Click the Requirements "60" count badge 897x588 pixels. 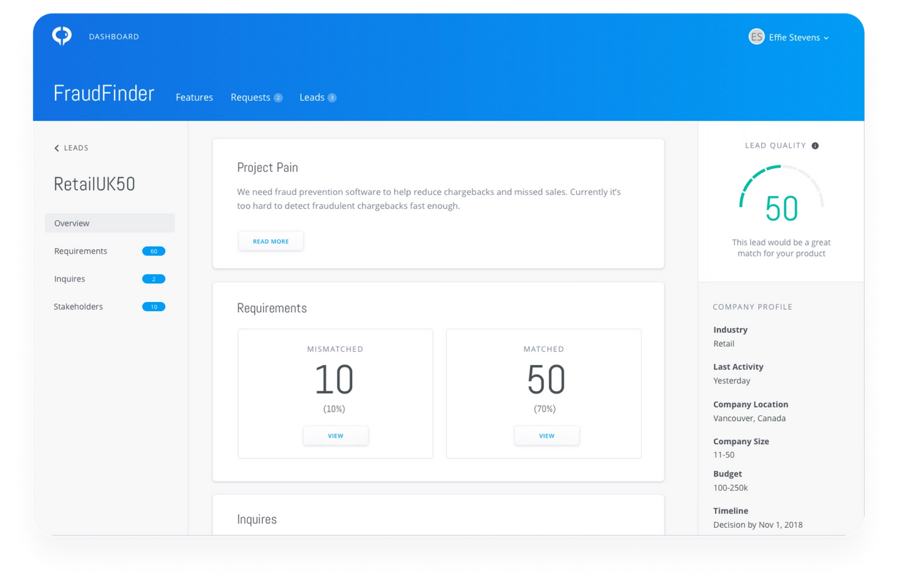coord(153,251)
